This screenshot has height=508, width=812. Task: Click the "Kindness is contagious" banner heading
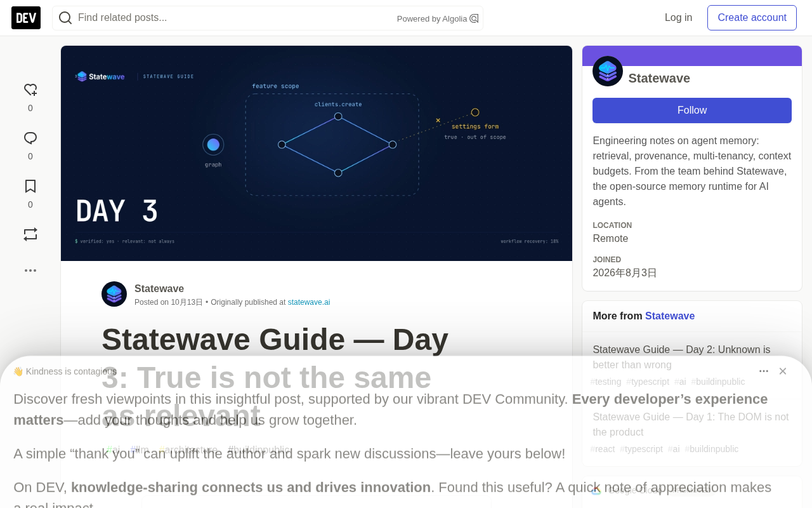65,371
